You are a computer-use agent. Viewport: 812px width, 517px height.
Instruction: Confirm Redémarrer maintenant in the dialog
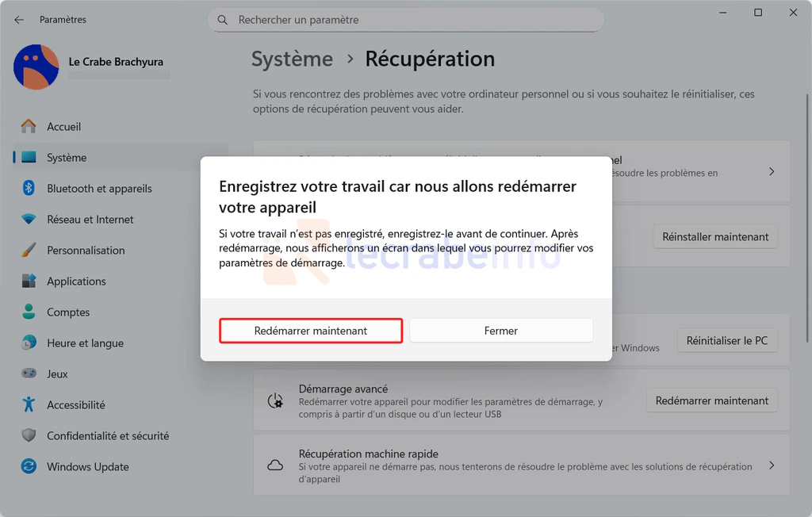coord(311,331)
